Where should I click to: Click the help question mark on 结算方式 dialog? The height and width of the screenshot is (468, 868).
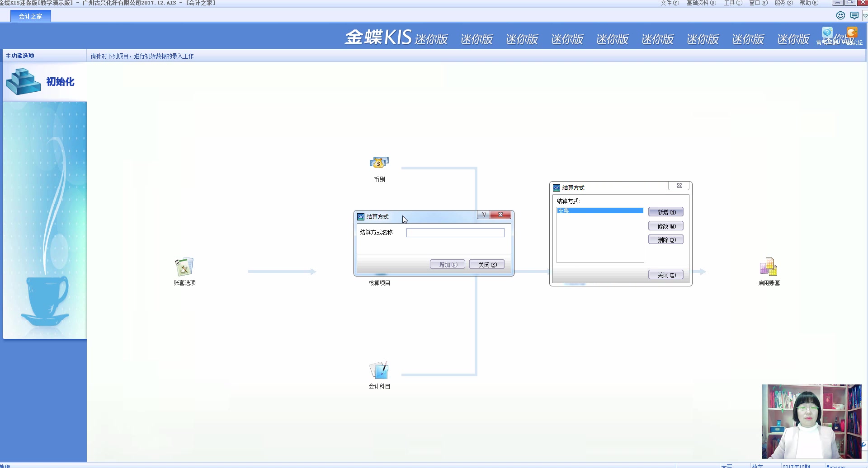[483, 215]
